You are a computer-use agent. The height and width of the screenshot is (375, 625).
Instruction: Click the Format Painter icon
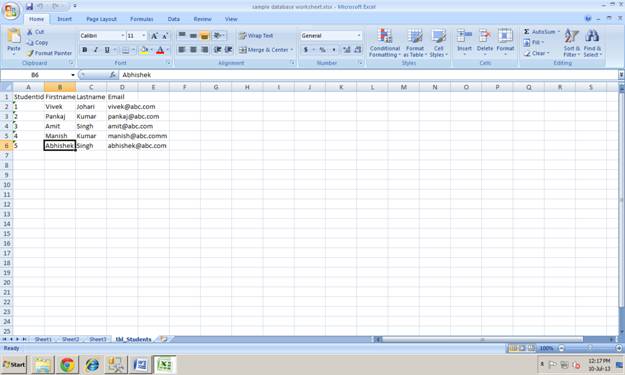tap(31, 53)
